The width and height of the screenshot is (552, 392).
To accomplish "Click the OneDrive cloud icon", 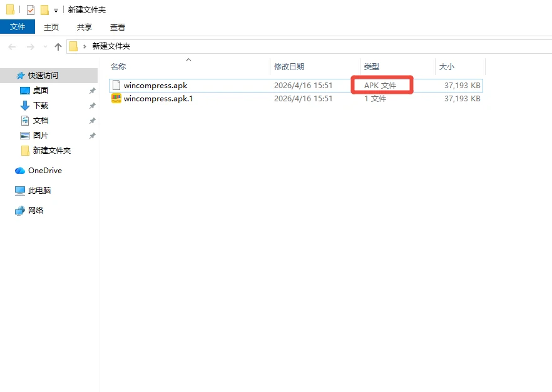I will [20, 171].
